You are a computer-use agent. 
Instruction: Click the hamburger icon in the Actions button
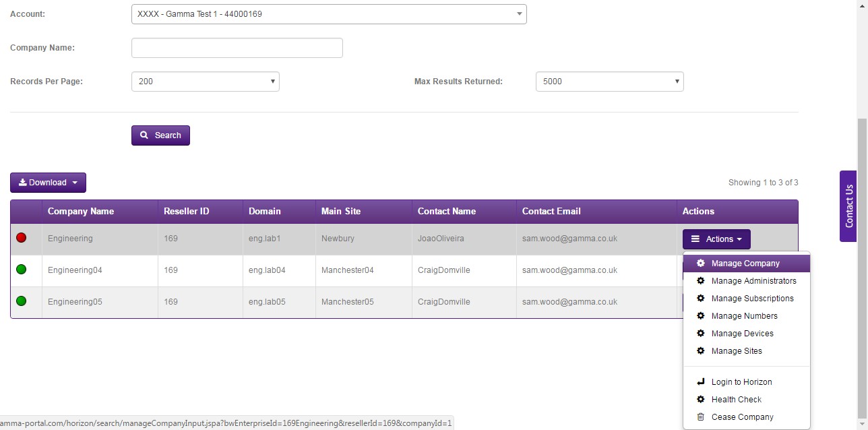[x=695, y=239]
